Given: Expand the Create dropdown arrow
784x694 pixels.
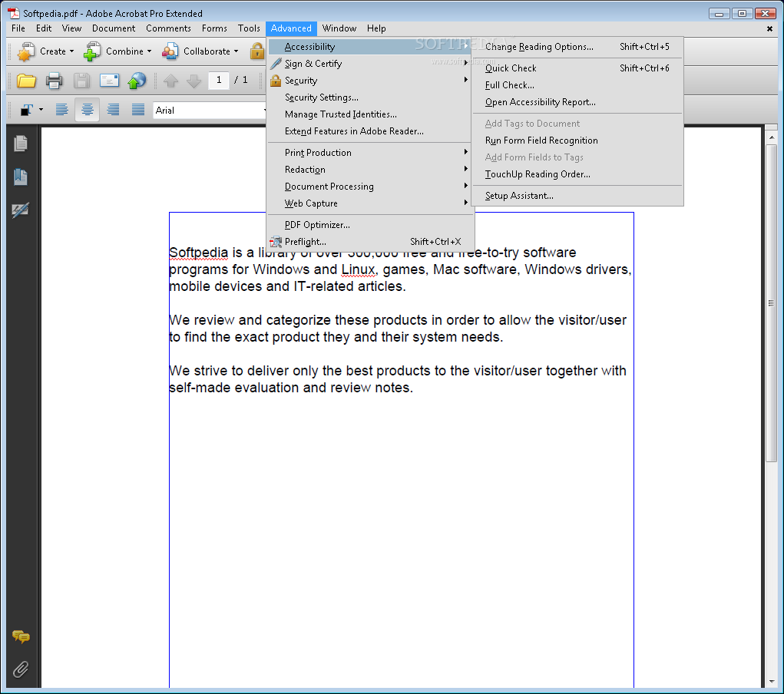Looking at the screenshot, I should [x=71, y=51].
